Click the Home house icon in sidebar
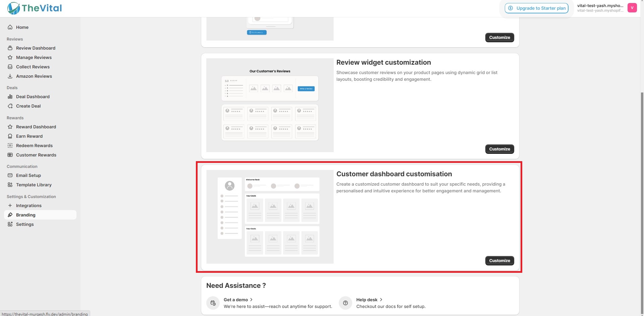644x316 pixels. tap(10, 27)
